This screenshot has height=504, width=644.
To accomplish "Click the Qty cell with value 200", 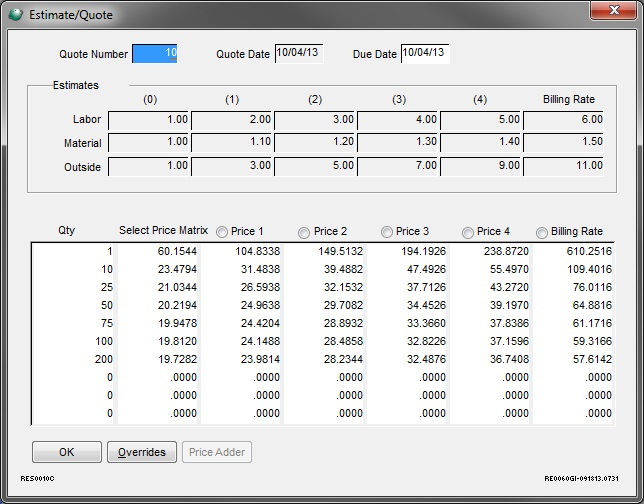I will pyautogui.click(x=73, y=359).
